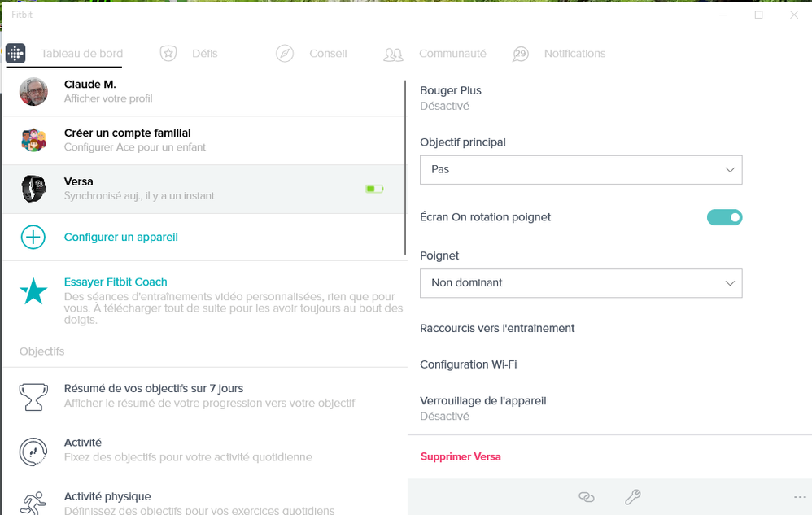Click the Défis star badge icon
The width and height of the screenshot is (812, 515).
pyautogui.click(x=168, y=54)
